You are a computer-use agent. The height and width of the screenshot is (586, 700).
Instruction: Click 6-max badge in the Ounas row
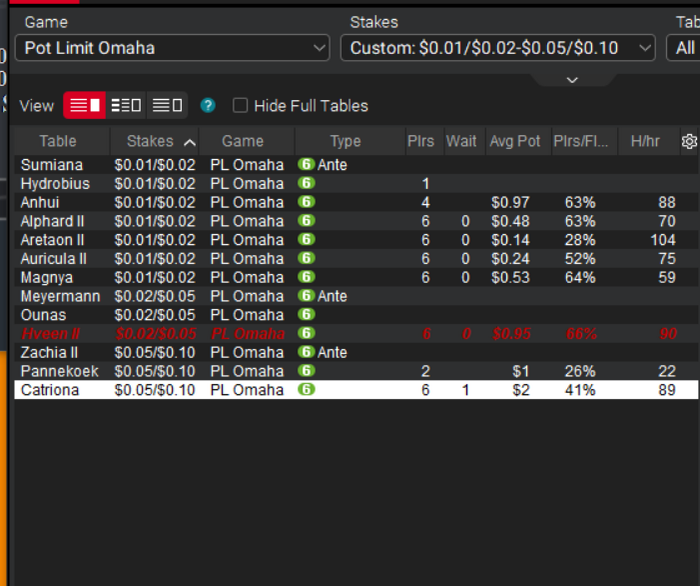pyautogui.click(x=306, y=315)
